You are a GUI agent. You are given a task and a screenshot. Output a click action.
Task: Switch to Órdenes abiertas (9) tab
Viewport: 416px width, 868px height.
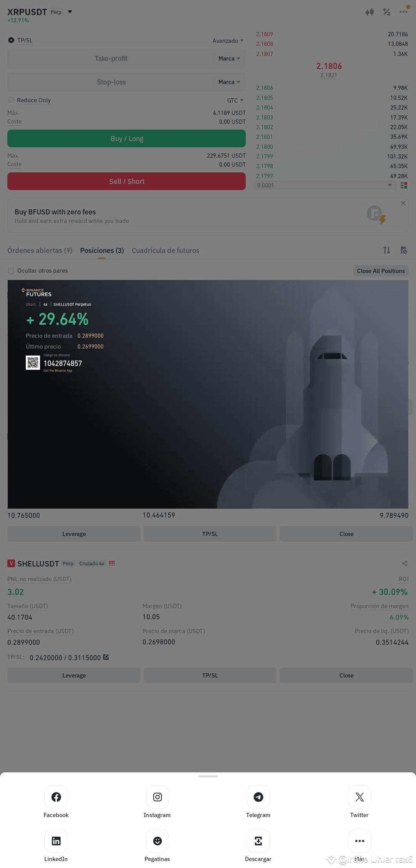pos(40,250)
